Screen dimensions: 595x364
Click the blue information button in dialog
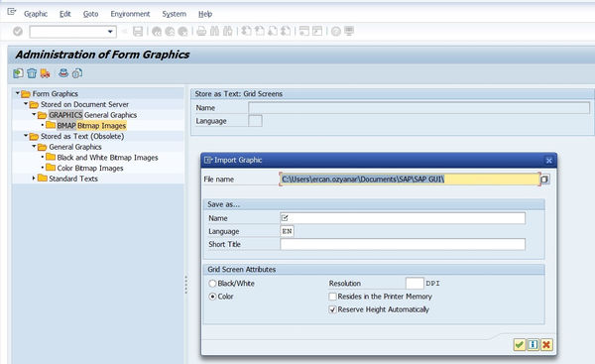click(x=533, y=344)
